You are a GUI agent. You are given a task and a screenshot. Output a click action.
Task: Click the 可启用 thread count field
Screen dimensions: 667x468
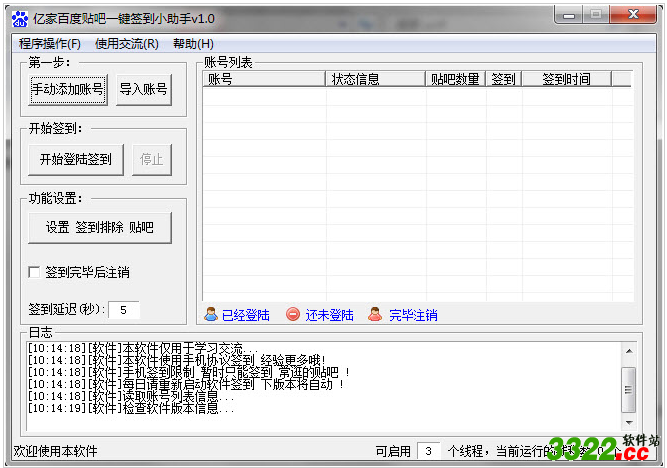[x=428, y=451]
